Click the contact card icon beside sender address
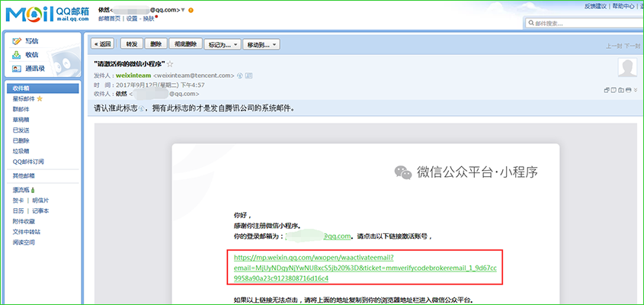Viewport: 644px width, 305px height. pos(249,75)
